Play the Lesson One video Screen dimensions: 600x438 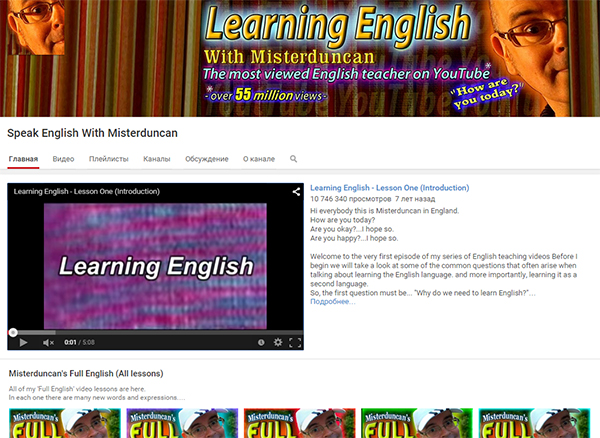pos(24,342)
